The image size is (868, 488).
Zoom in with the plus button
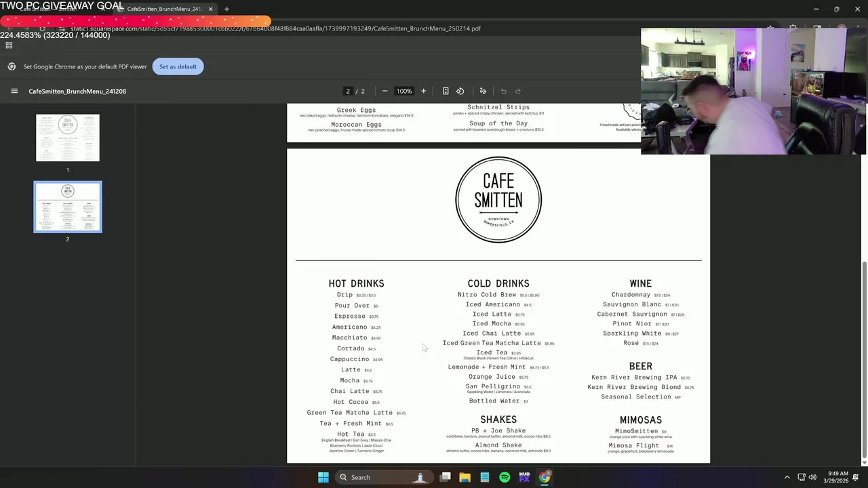423,91
